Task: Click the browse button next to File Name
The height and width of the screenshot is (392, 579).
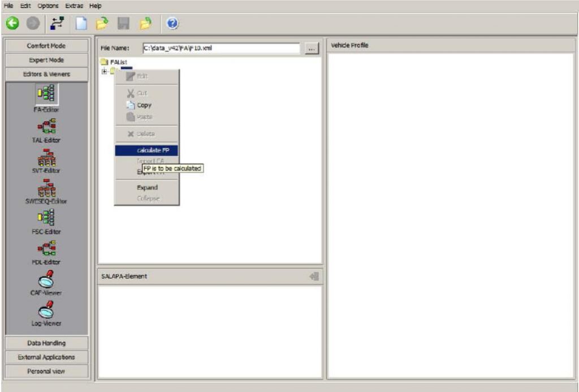Action: [312, 49]
